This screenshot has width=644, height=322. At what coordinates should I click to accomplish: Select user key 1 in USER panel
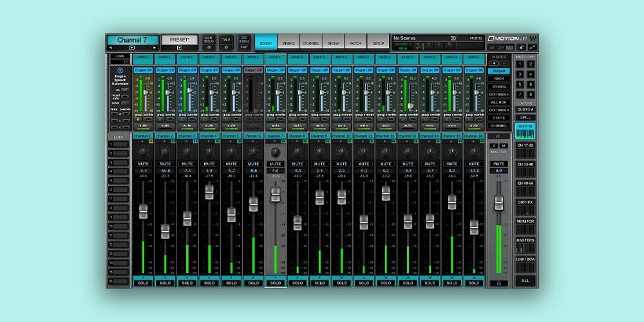click(x=118, y=144)
